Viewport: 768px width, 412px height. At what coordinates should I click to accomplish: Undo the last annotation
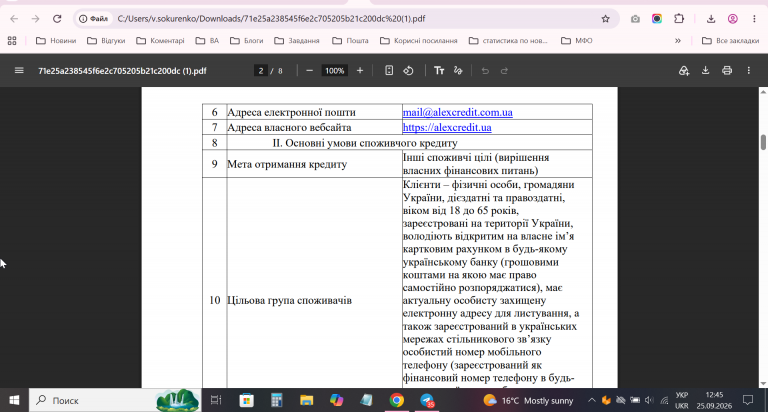click(485, 71)
